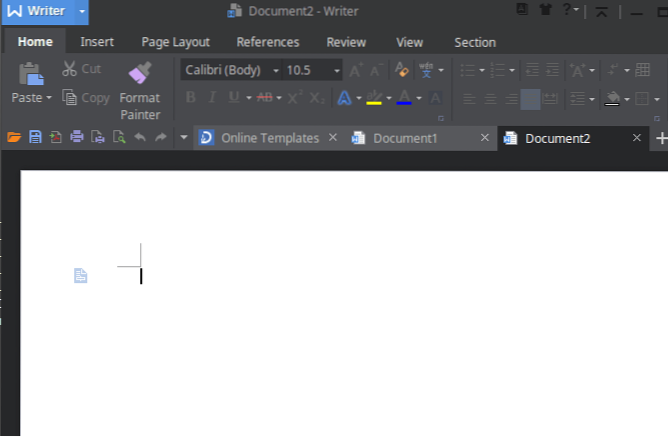Click the Cut scissors icon
Screen dimensions: 668x437
pos(70,69)
